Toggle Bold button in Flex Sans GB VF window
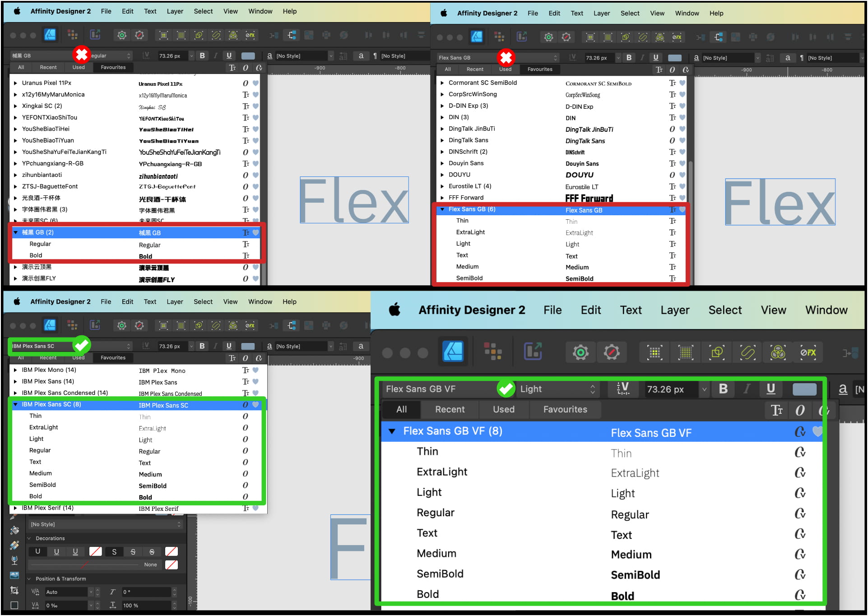 click(x=723, y=389)
